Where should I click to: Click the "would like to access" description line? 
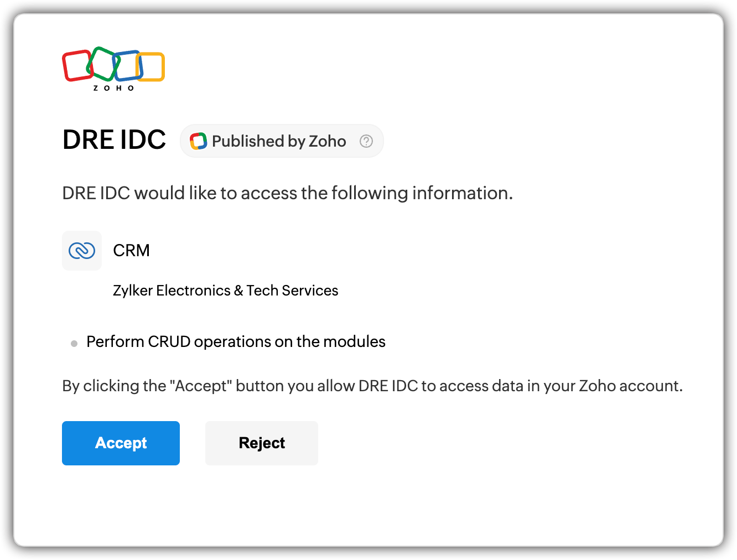coord(287,193)
